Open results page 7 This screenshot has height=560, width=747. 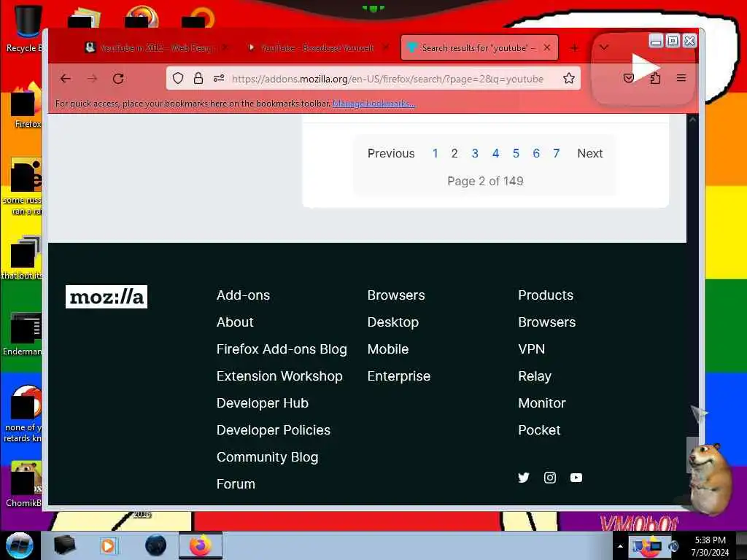(x=556, y=153)
